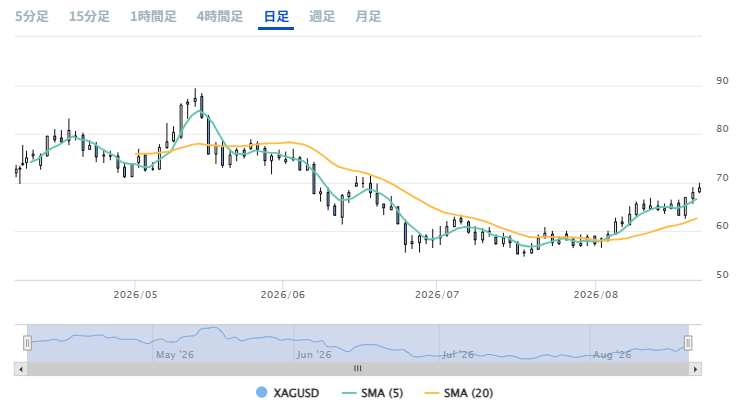The image size is (740, 408).
Task: Toggle the XAGUSD series legend item
Action: coord(287,392)
